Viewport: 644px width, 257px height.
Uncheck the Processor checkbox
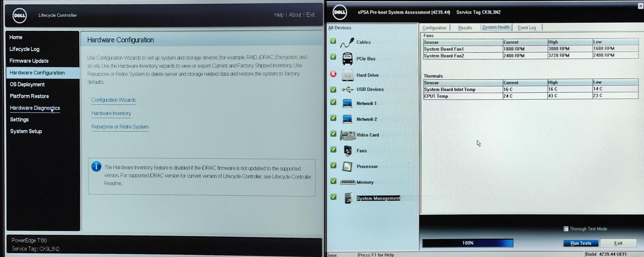point(333,165)
